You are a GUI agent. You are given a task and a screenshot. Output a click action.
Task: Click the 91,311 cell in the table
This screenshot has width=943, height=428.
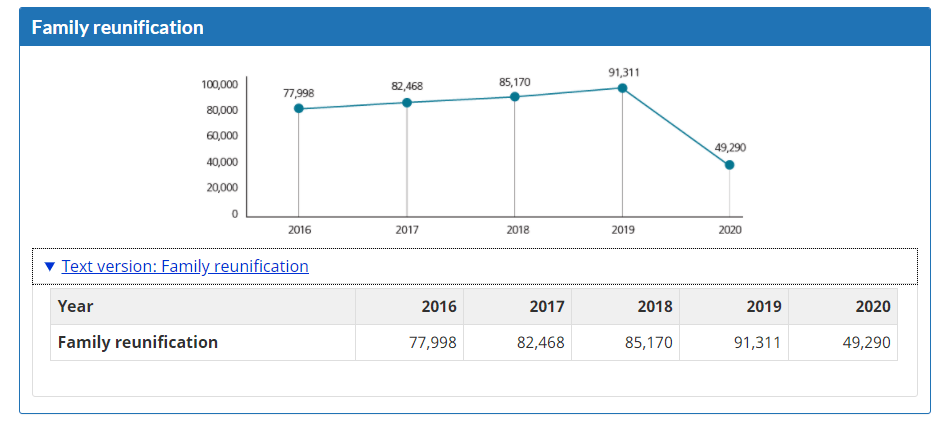point(756,342)
